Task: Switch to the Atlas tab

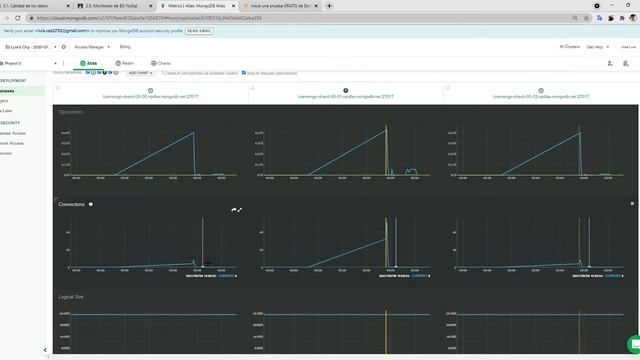Action: 89,63
